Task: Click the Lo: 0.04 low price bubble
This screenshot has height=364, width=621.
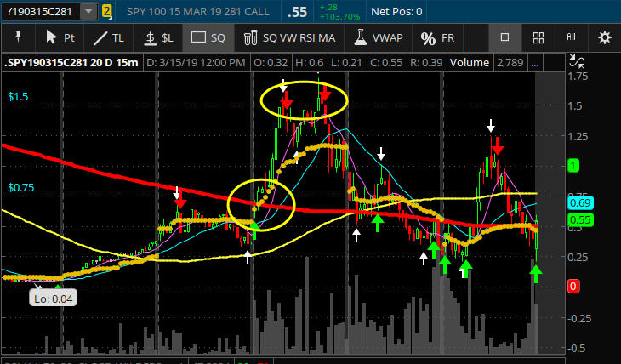Action: coord(53,299)
